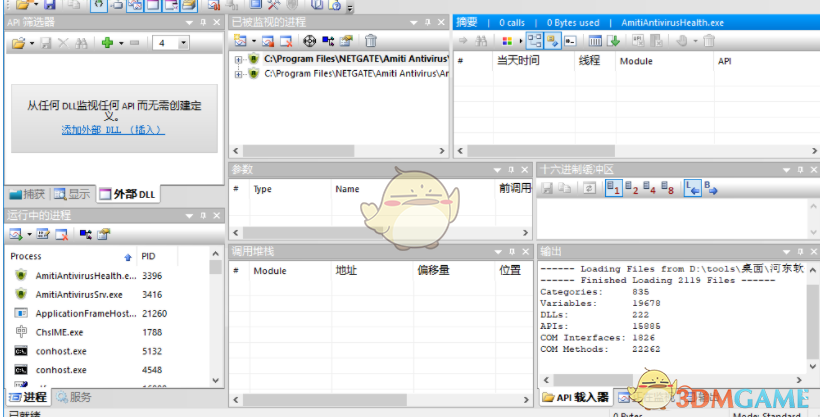Toggle little-endian L button in hex toolbar

(692, 188)
